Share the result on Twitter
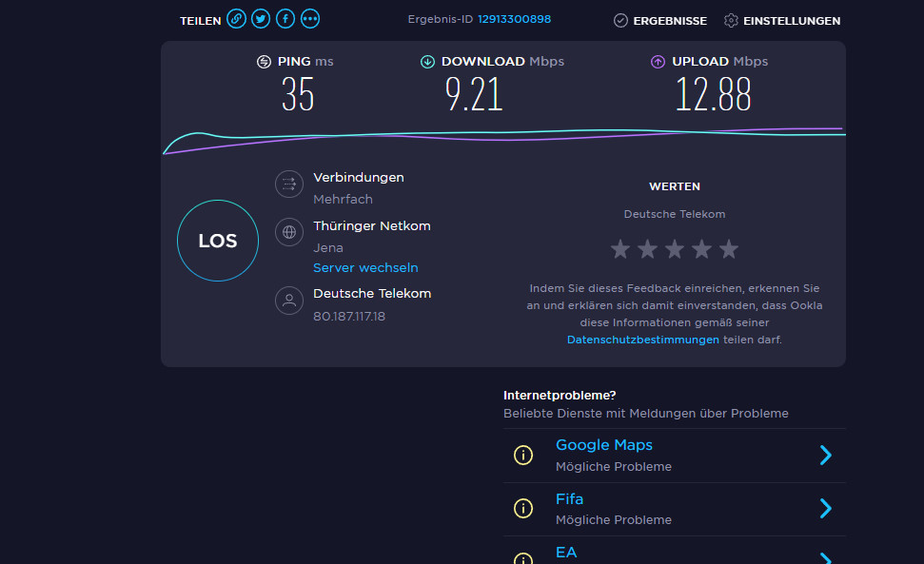 pos(261,19)
